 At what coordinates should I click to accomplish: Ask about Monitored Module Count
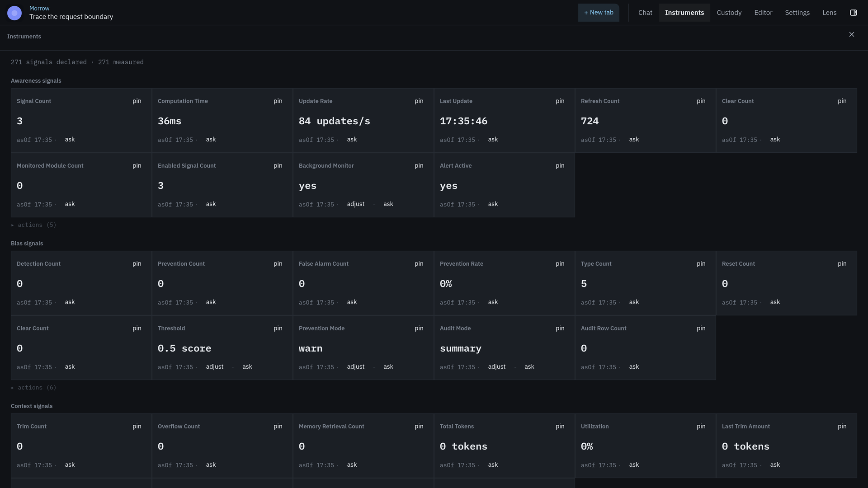pos(70,204)
